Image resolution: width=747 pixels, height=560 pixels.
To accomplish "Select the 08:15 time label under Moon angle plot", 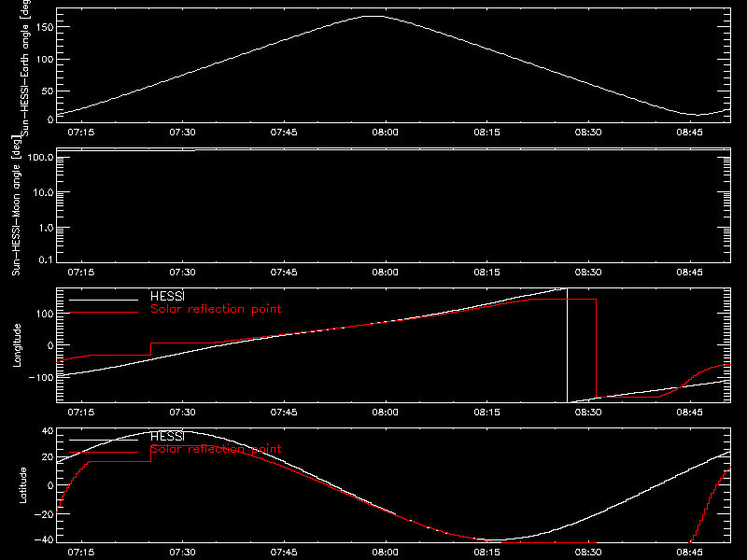I will [x=486, y=273].
